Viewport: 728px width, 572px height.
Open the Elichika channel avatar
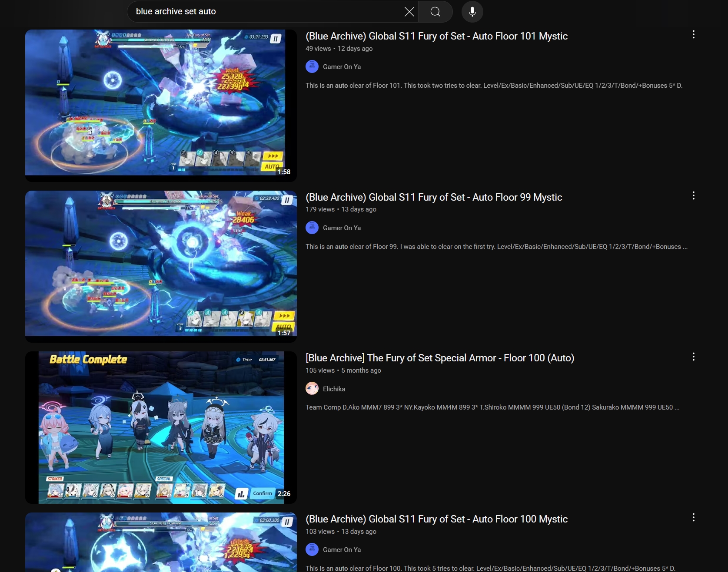[312, 389]
